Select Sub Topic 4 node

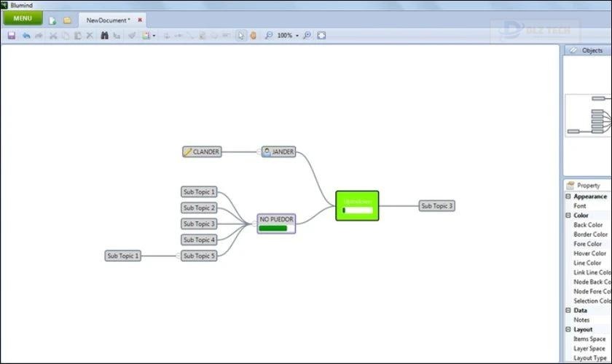[x=199, y=240]
